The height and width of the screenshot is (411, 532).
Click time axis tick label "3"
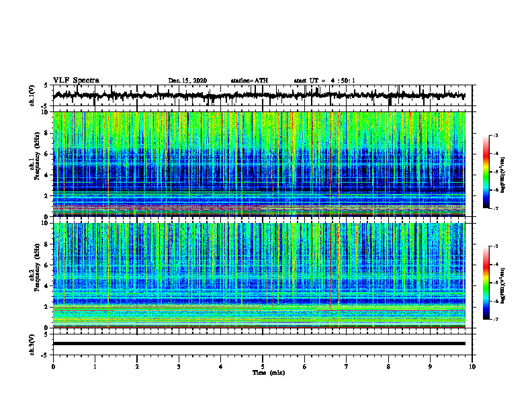pos(179,367)
